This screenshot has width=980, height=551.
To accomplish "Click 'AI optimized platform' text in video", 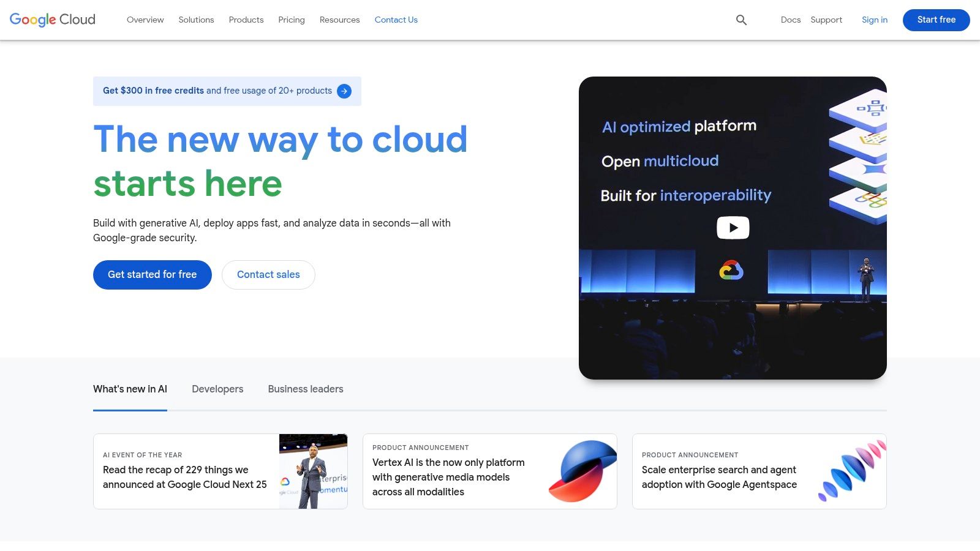I will point(679,126).
